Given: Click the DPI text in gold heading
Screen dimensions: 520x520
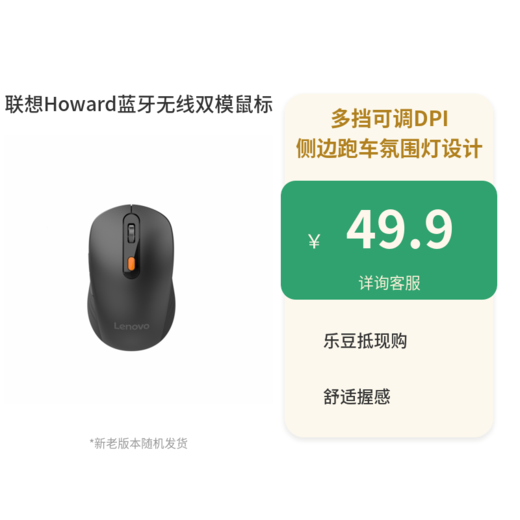Looking at the screenshot, I should point(430,119).
